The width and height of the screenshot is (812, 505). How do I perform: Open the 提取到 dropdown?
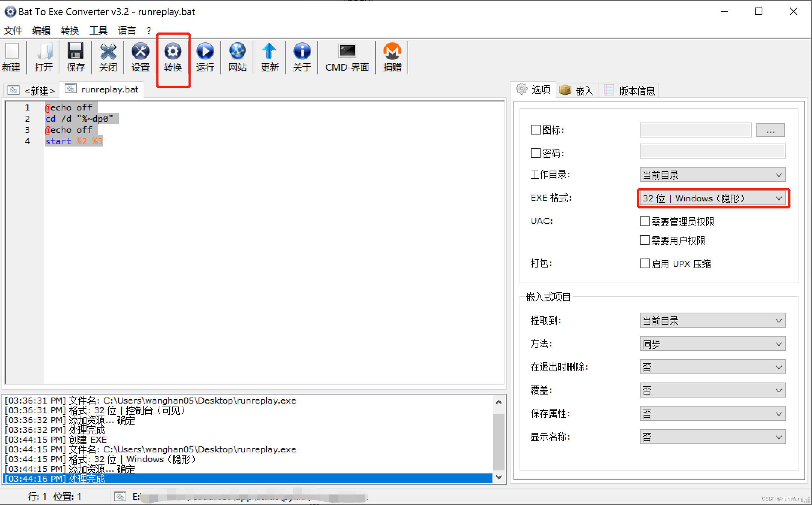click(712, 321)
